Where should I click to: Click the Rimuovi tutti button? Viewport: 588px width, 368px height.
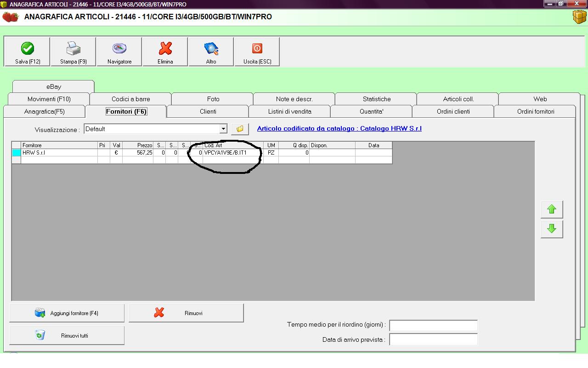click(67, 336)
